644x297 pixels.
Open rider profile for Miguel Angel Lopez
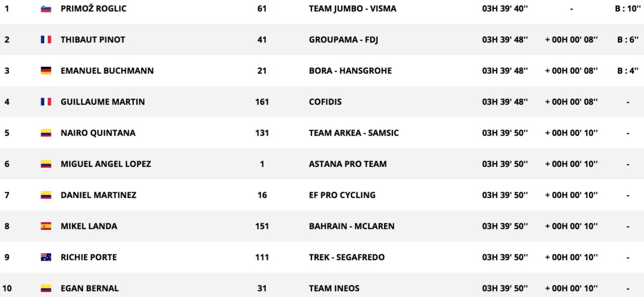[x=106, y=164]
